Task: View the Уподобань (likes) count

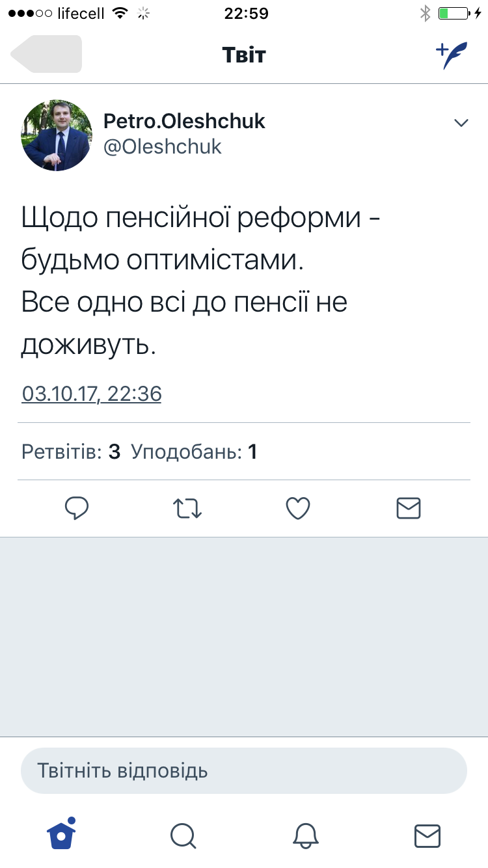Action: click(194, 452)
